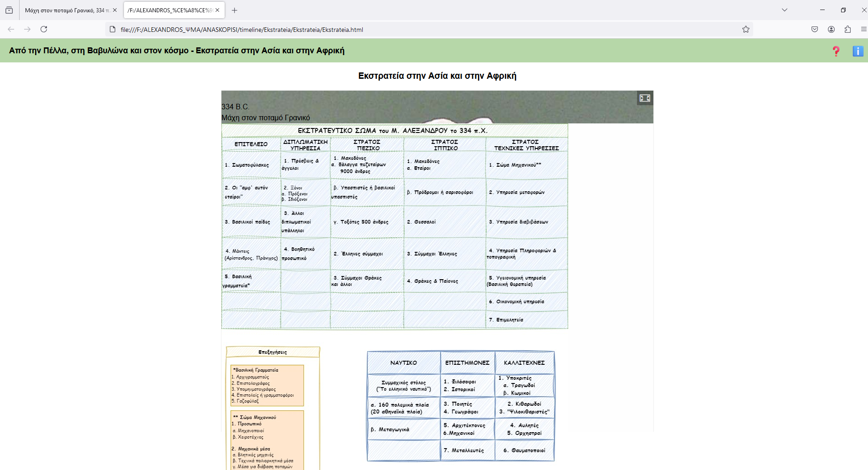868x470 pixels.
Task: Click the '334 B.C.' date label
Action: (x=235, y=107)
